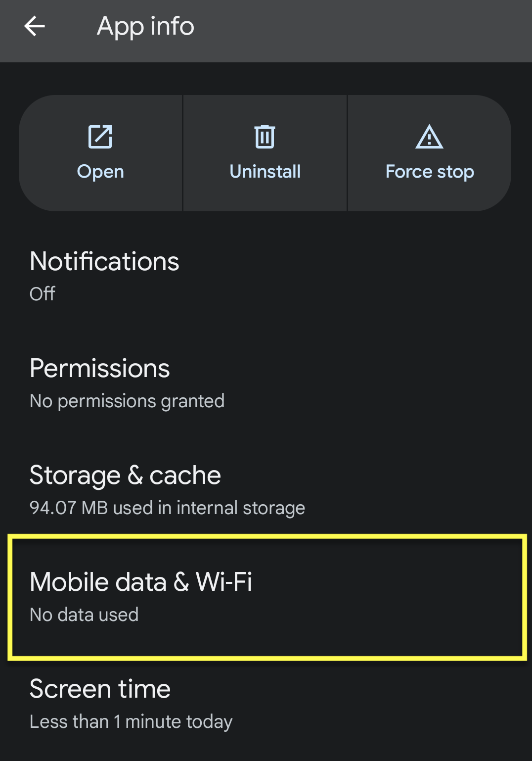Click the Open external-launch icon
The height and width of the screenshot is (761, 532).
pos(100,137)
